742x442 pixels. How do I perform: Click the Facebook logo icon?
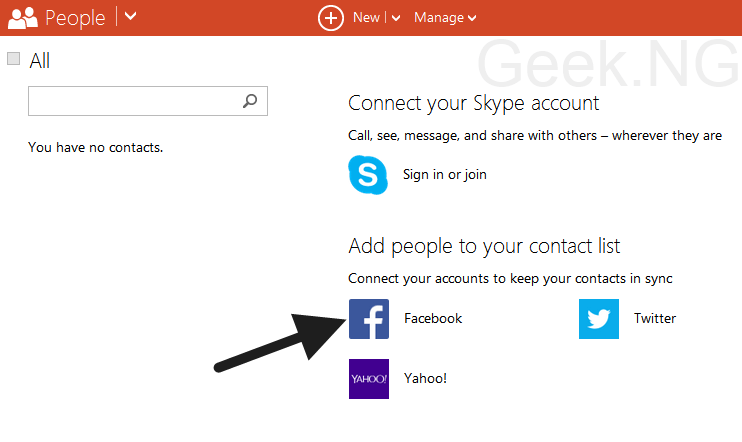click(369, 319)
